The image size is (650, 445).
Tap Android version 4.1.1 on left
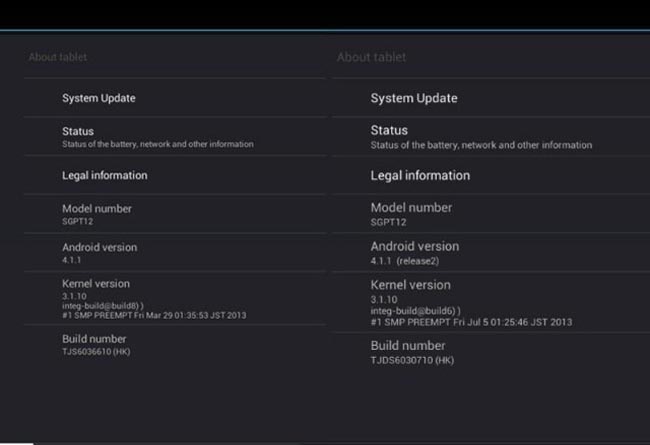pos(175,253)
